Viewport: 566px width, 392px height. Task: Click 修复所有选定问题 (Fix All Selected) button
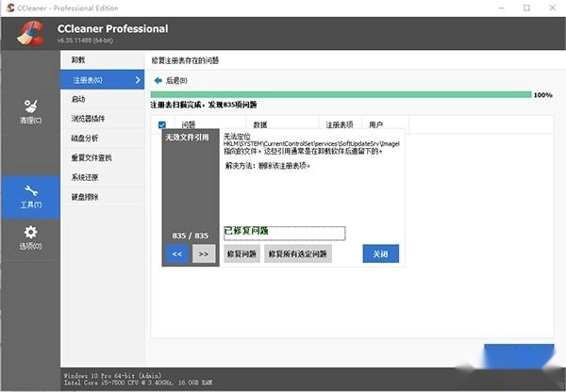[x=298, y=253]
